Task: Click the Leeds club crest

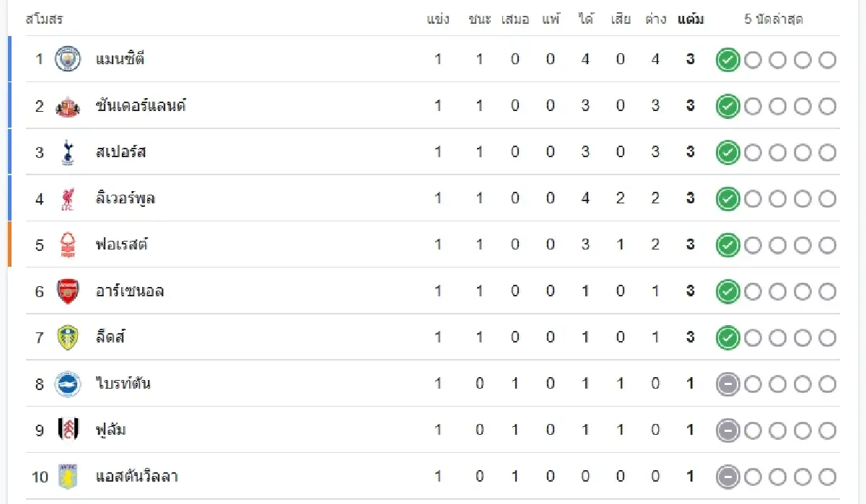Action: tap(68, 337)
